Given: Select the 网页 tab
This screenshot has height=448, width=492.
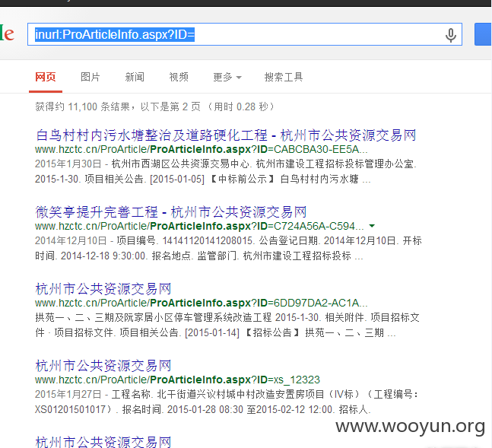Looking at the screenshot, I should click(x=46, y=77).
